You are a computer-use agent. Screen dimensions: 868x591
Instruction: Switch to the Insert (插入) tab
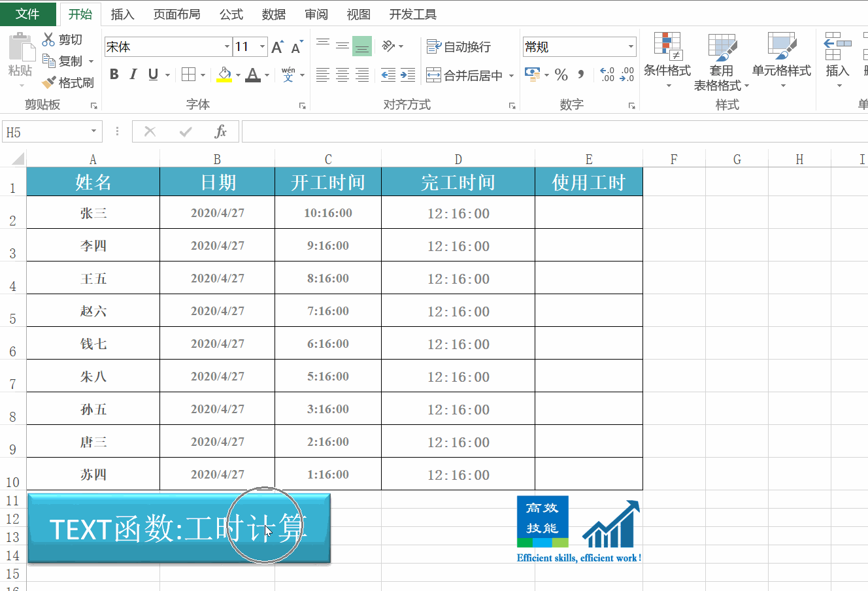[x=123, y=14]
